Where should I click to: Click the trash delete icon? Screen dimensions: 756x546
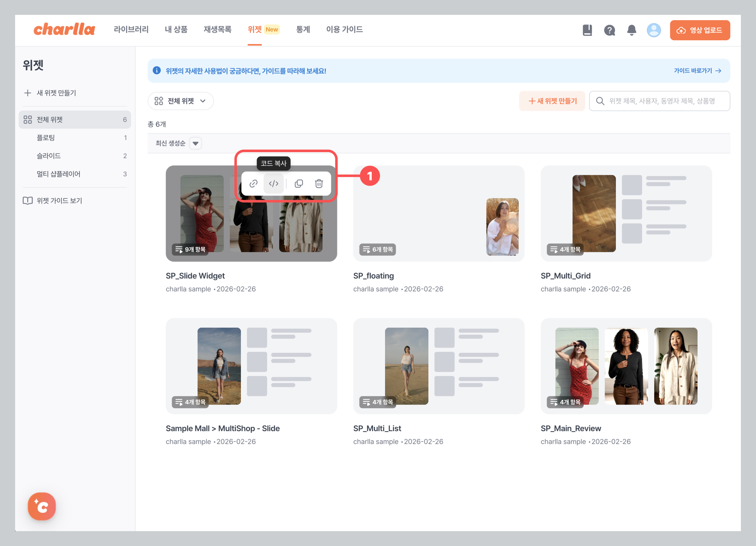[x=319, y=184]
